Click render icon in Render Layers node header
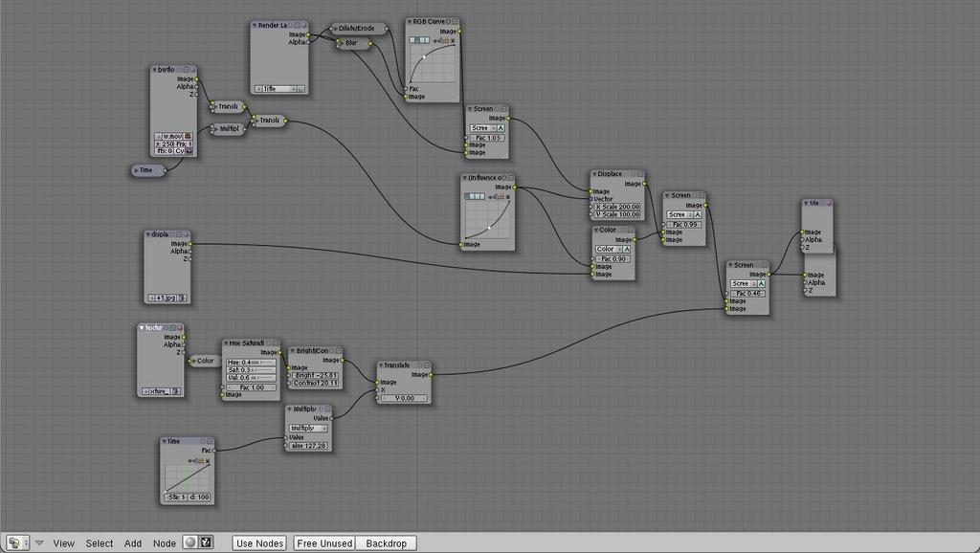Viewport: 980px width, 553px height. coord(304,26)
